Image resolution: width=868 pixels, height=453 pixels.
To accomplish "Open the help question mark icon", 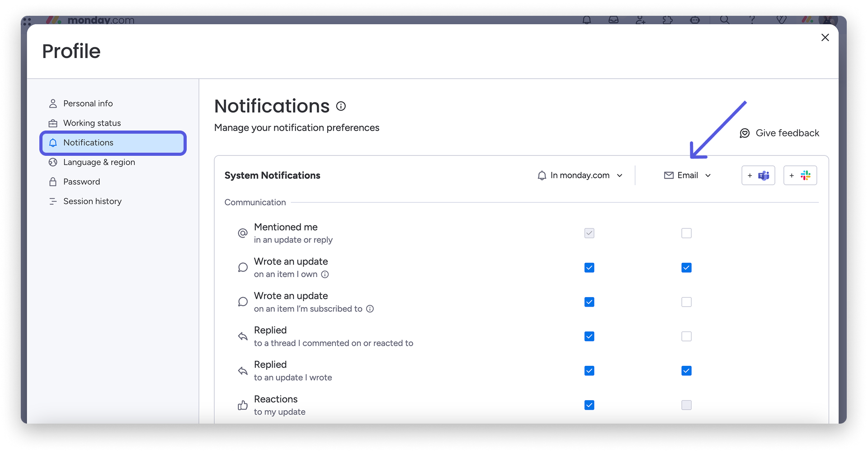I will point(752,20).
